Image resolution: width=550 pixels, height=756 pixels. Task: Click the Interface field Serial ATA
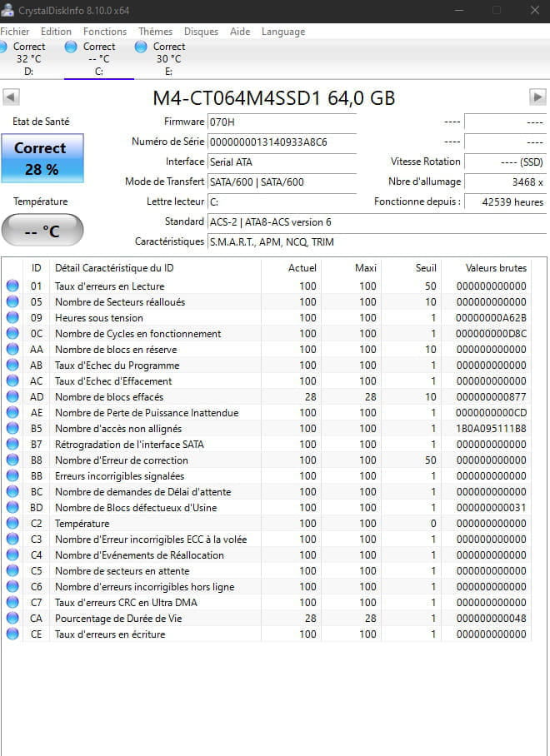pyautogui.click(x=282, y=162)
